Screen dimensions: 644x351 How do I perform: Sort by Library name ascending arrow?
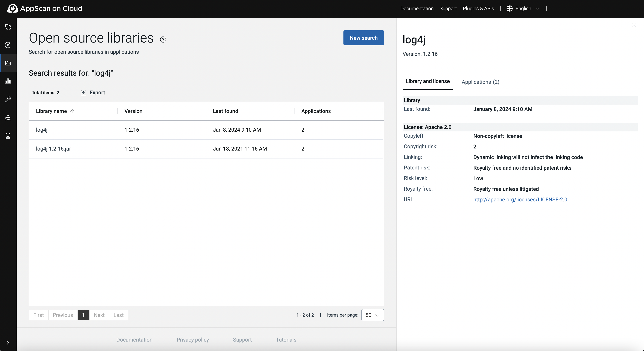click(72, 111)
